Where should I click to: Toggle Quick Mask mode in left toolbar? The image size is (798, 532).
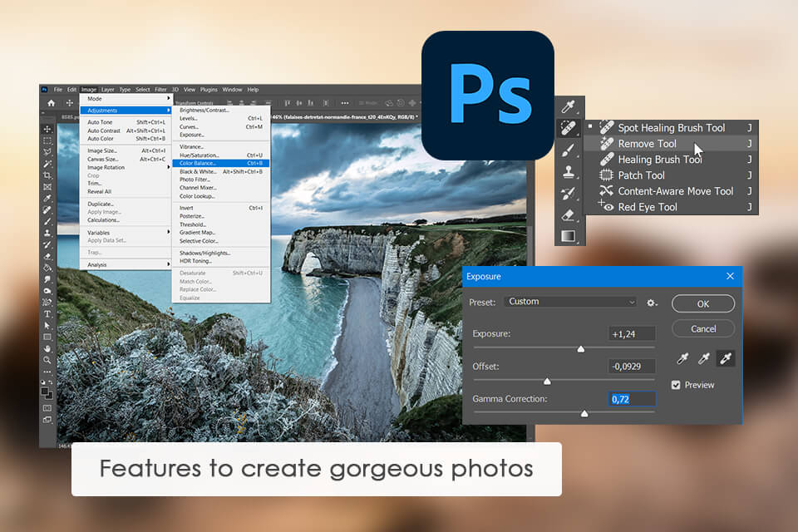point(47,408)
